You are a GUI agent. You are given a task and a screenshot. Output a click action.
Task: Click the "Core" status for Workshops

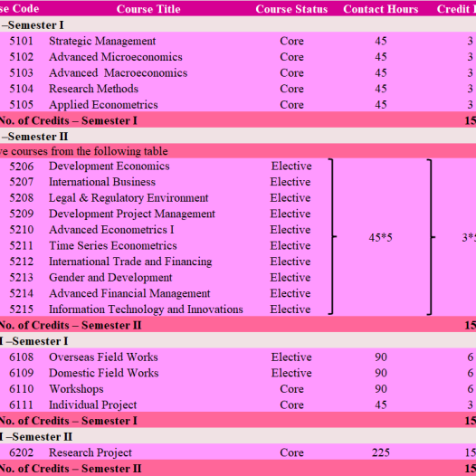pyautogui.click(x=291, y=389)
